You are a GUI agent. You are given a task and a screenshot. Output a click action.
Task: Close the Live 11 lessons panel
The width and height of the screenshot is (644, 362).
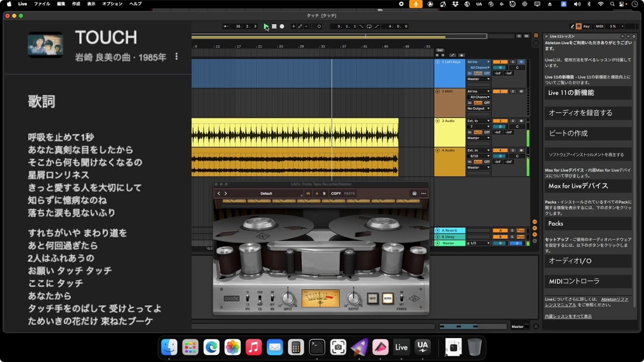point(547,36)
